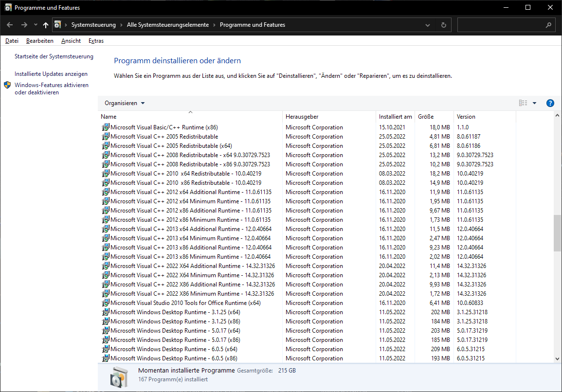
Task: Click icon of Visual C++ 2005 Redistributable (x64)
Action: click(106, 146)
